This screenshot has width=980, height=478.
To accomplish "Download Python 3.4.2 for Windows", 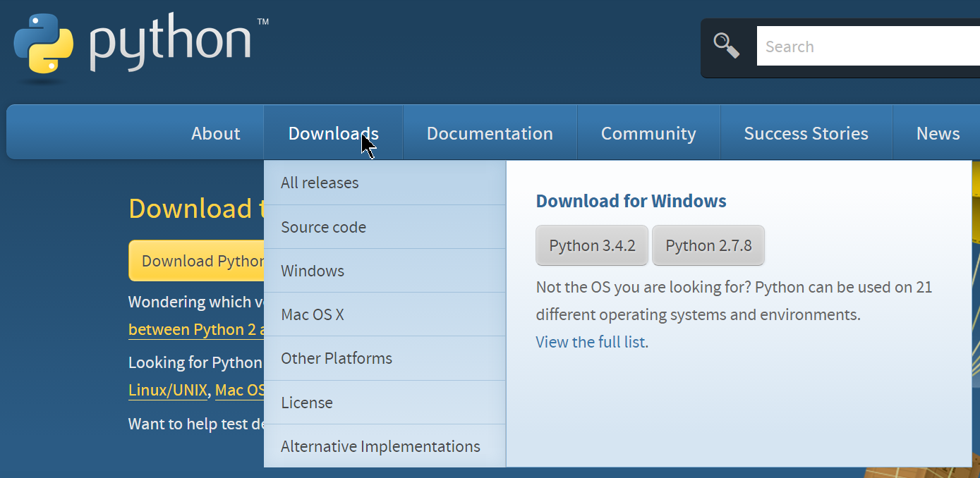I will [x=591, y=245].
